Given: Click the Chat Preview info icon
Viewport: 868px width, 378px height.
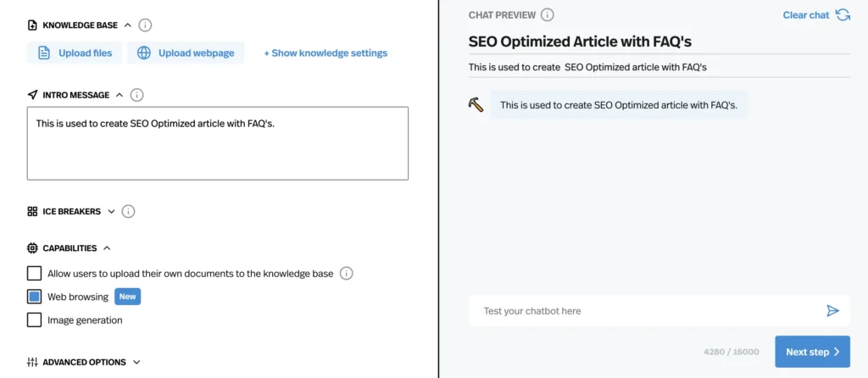Looking at the screenshot, I should click(x=548, y=15).
